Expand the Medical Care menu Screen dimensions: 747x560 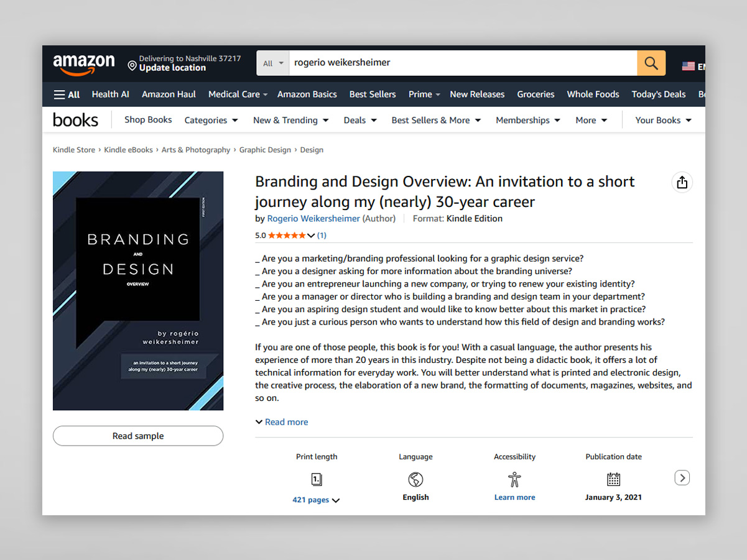(x=238, y=94)
